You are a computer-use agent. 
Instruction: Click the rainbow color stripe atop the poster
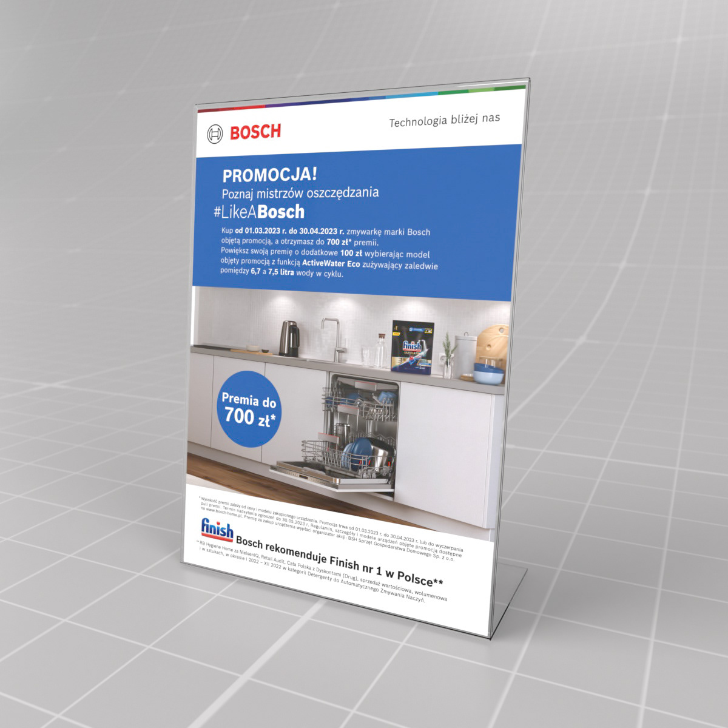click(x=360, y=99)
